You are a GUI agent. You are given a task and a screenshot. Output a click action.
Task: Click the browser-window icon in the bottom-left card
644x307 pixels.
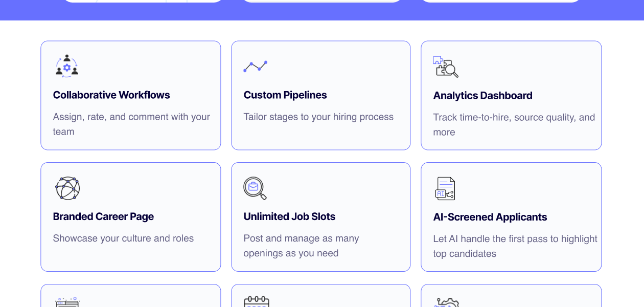pos(67,303)
